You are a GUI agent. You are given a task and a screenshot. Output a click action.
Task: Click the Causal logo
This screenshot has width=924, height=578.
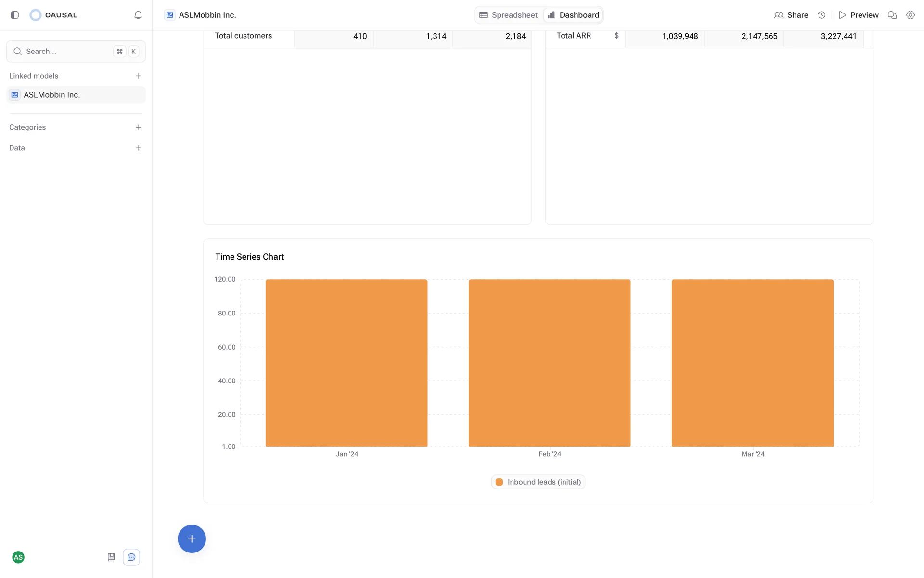(53, 15)
